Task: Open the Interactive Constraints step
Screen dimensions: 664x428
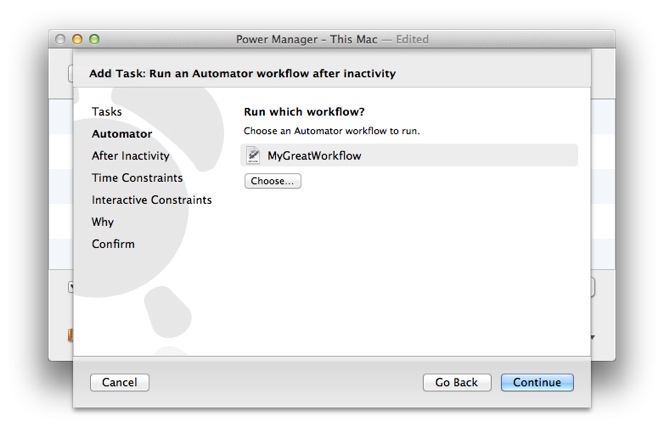Action: click(152, 200)
